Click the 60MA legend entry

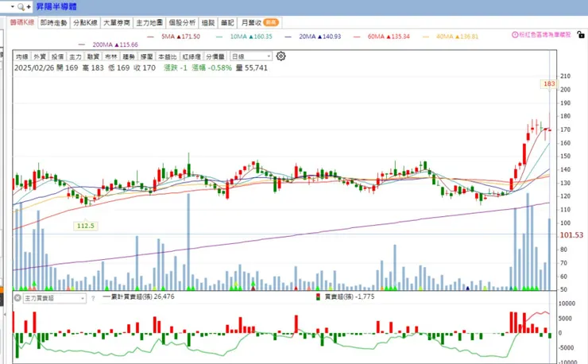[381, 37]
